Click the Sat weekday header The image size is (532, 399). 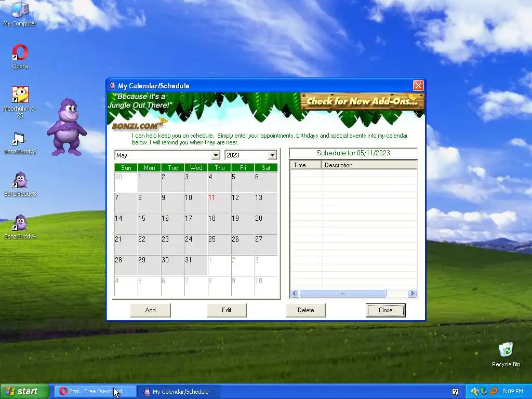pyautogui.click(x=266, y=168)
